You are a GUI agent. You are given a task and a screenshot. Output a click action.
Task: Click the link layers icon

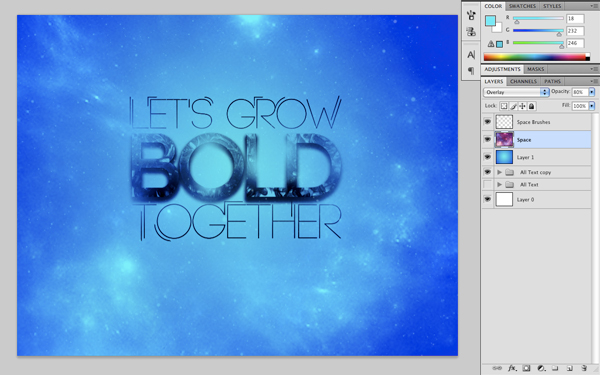pos(497,368)
